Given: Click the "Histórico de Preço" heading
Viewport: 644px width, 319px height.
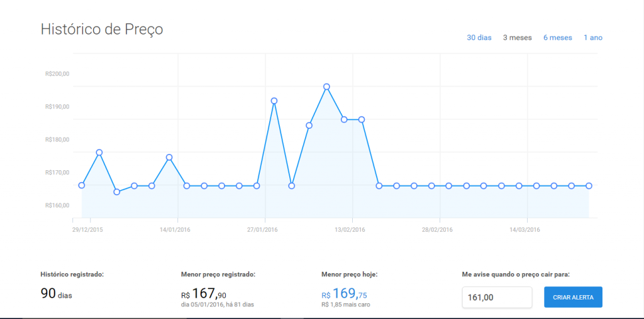Looking at the screenshot, I should pos(102,30).
